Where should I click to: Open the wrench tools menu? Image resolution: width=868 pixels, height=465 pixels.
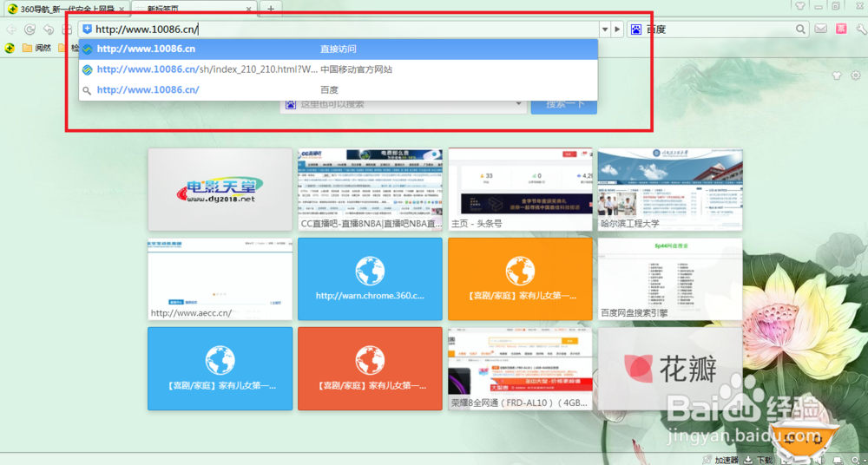pyautogui.click(x=861, y=29)
